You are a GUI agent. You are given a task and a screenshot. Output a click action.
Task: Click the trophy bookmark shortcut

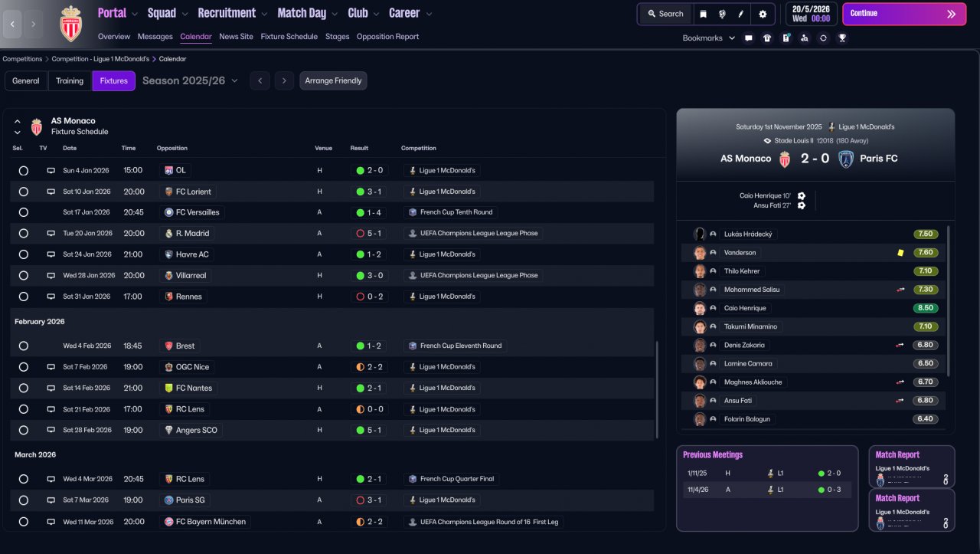(x=842, y=38)
